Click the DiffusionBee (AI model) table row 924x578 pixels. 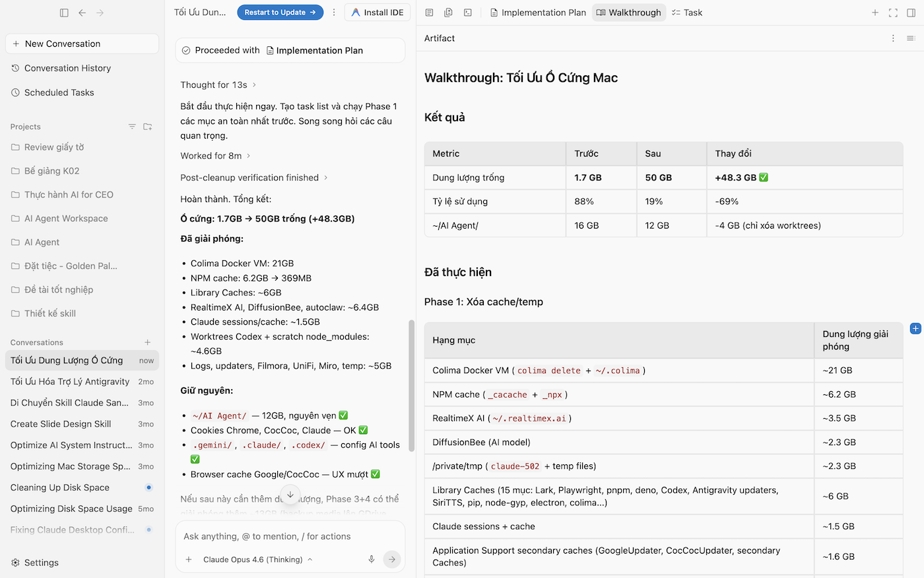point(663,442)
